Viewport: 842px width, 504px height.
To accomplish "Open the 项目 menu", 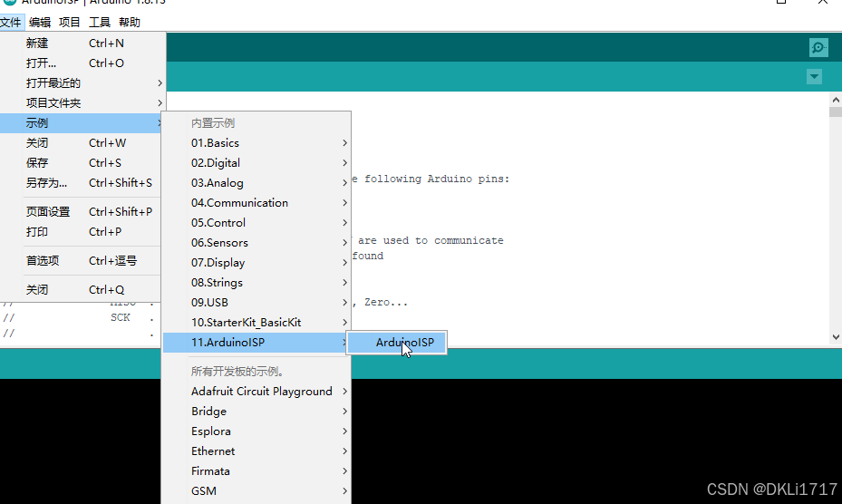I will [69, 22].
